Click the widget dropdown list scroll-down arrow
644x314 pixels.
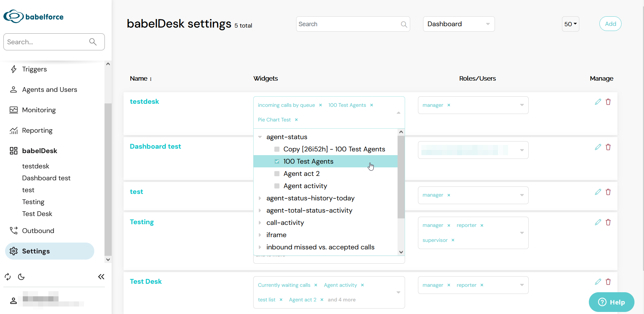pos(401,252)
